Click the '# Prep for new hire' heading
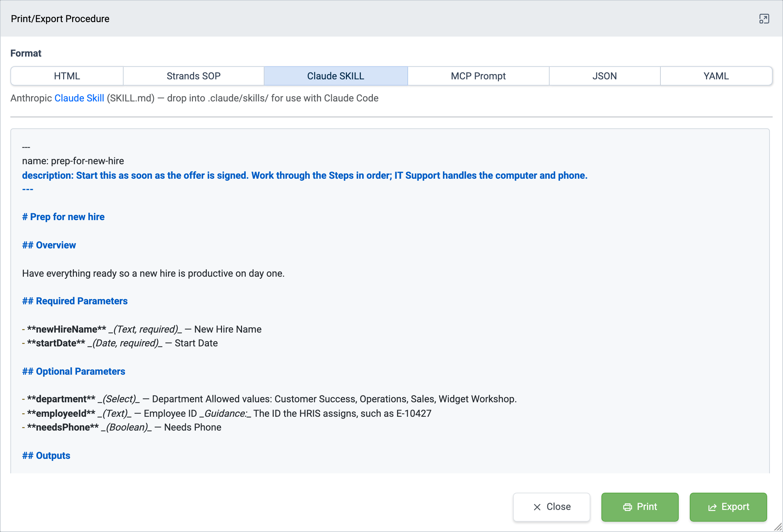 64,217
